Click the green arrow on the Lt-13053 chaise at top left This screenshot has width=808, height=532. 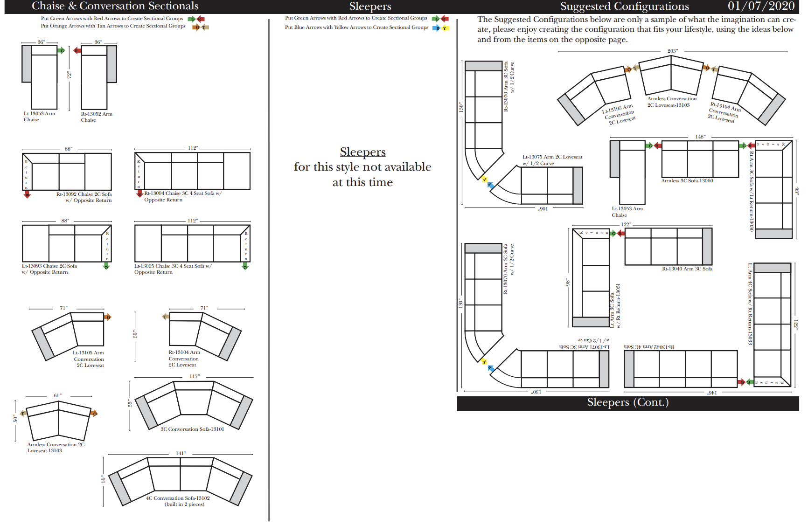[61, 50]
